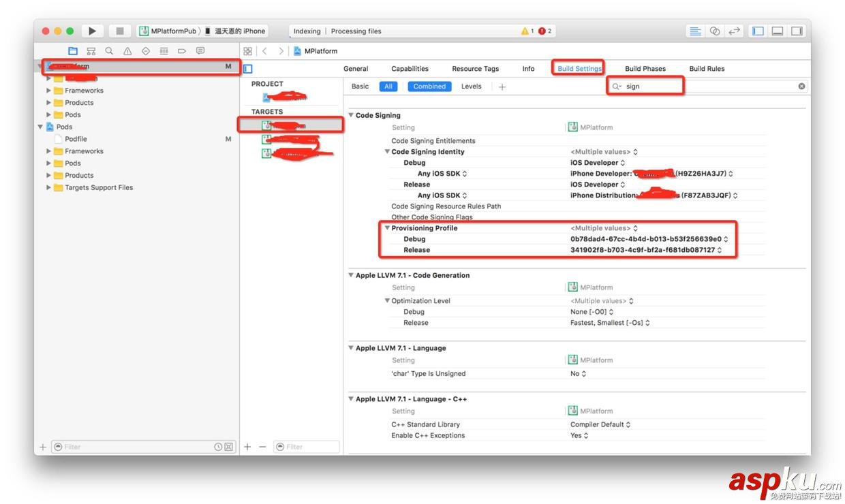The width and height of the screenshot is (845, 504).
Task: Hide the project and targets list
Action: click(248, 69)
